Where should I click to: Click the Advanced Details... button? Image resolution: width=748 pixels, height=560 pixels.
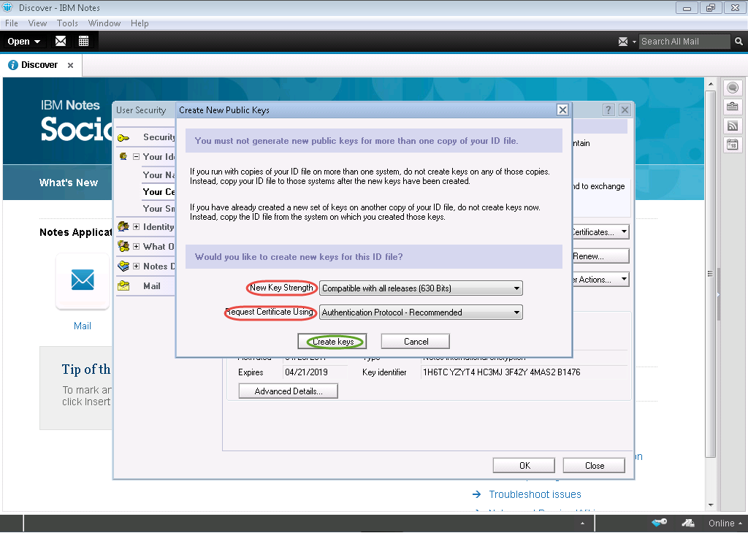[x=289, y=391]
